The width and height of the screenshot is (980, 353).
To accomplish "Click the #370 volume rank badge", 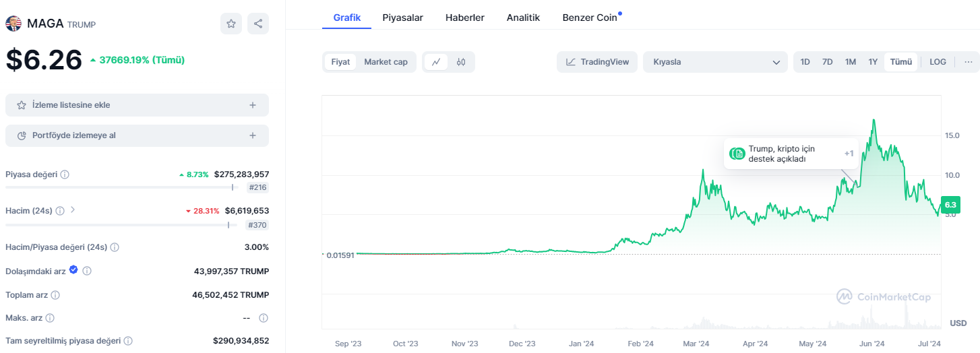I will pos(257,225).
